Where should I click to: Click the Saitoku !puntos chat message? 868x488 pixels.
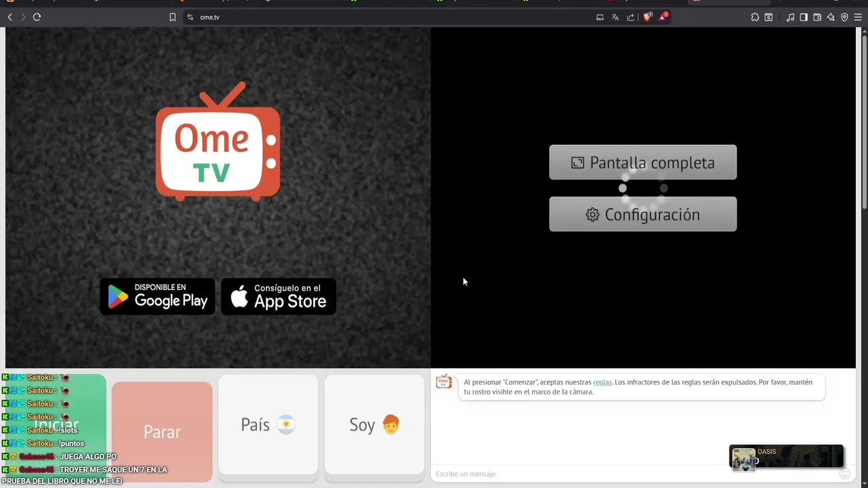click(x=43, y=443)
